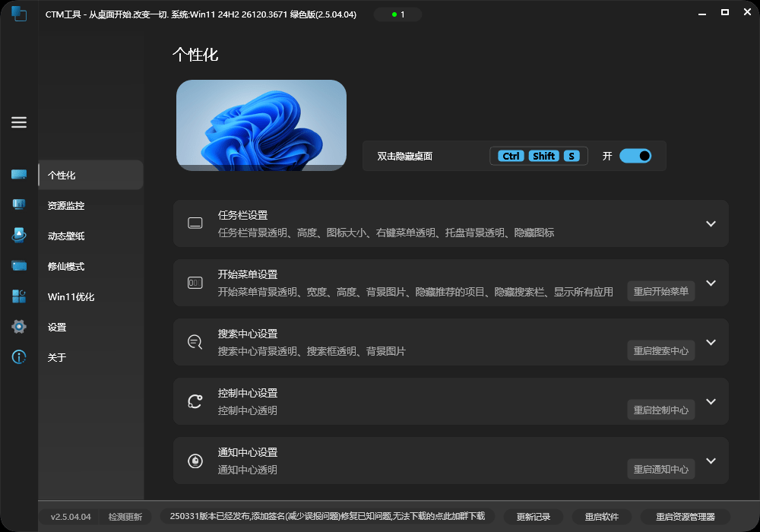Screen dimensions: 760x532
Task: Expand the 搜索中心设置 section
Action: [711, 342]
